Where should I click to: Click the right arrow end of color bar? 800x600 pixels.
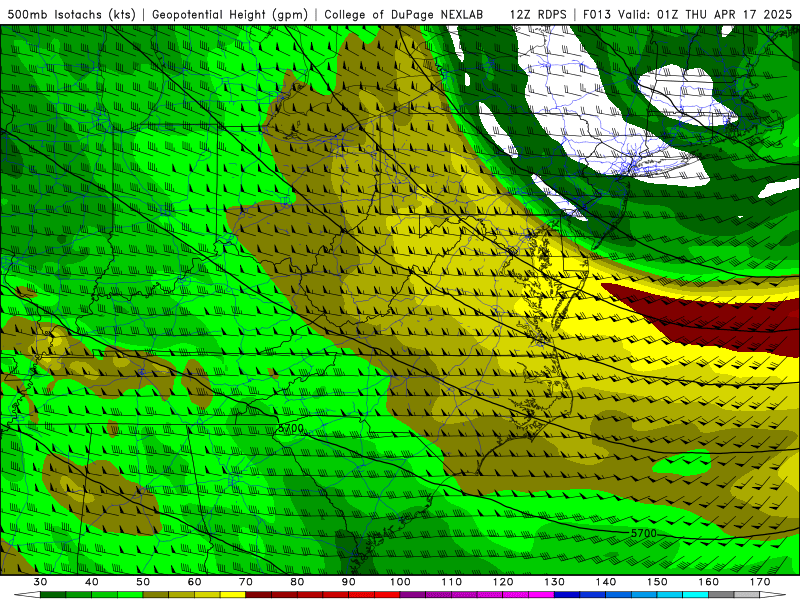tap(773, 595)
